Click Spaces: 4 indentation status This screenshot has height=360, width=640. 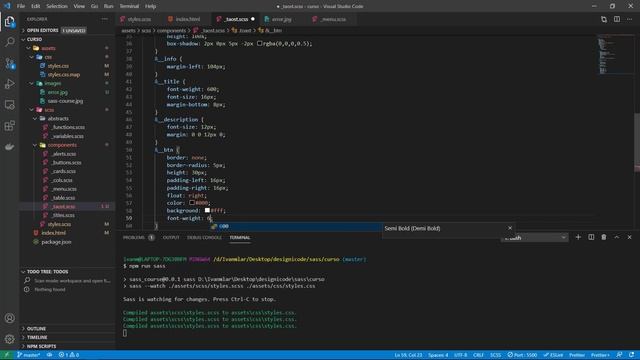point(438,355)
